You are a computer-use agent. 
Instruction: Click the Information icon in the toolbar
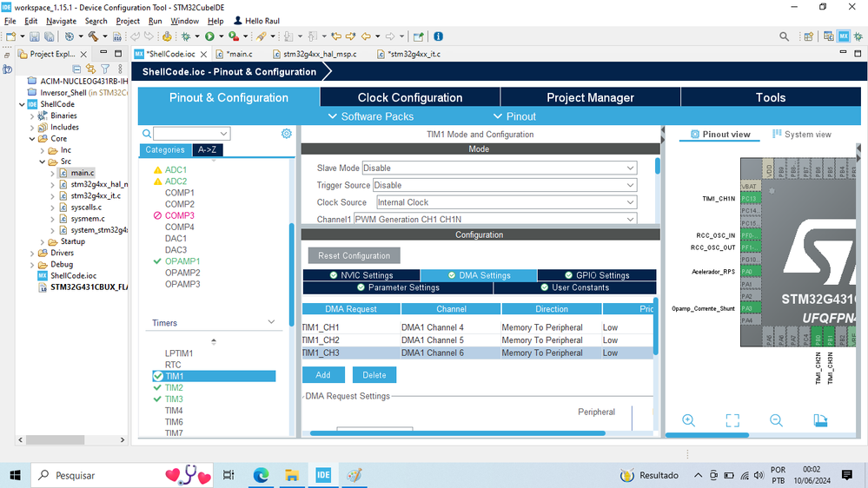(x=439, y=36)
